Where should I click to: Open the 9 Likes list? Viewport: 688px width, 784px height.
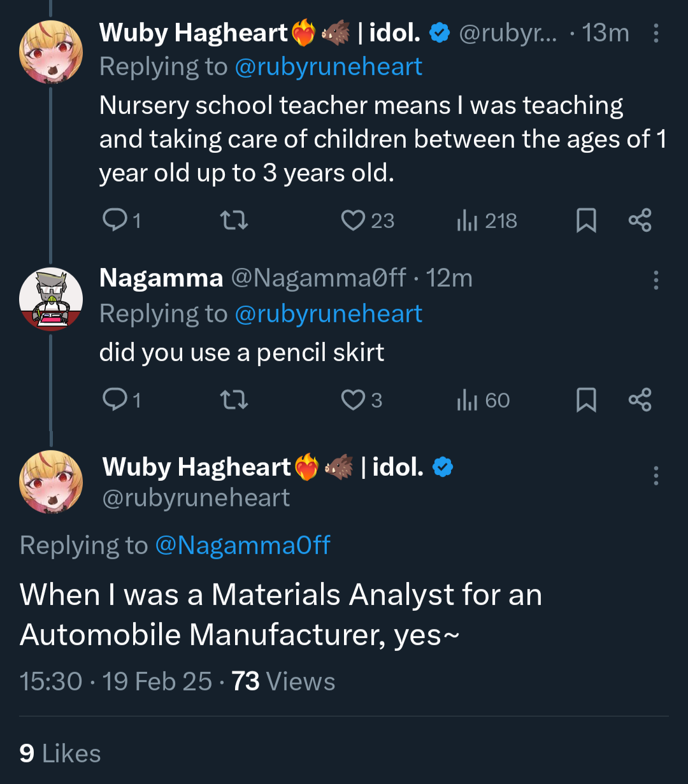(x=61, y=753)
